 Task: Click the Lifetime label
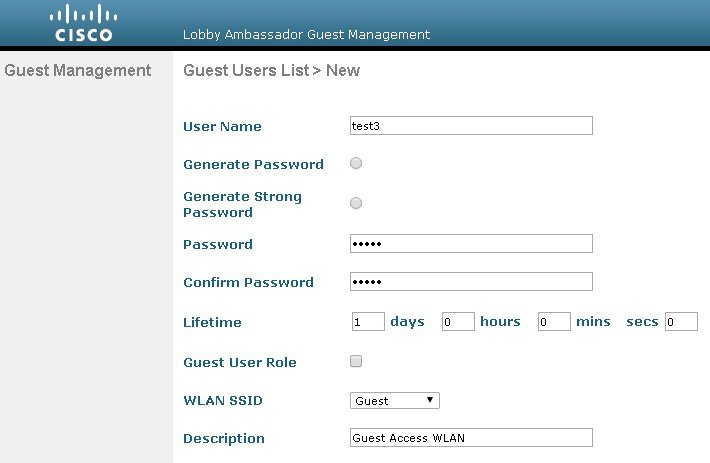pos(212,323)
